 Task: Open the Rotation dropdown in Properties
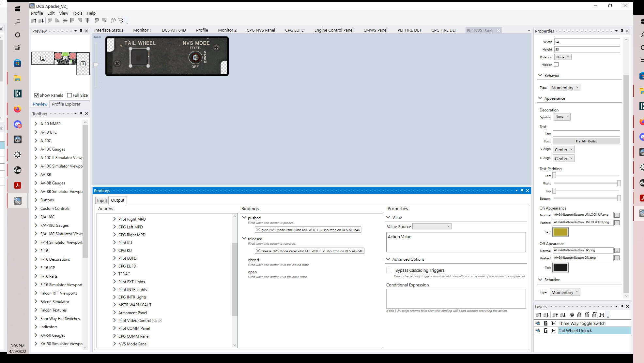click(x=563, y=57)
